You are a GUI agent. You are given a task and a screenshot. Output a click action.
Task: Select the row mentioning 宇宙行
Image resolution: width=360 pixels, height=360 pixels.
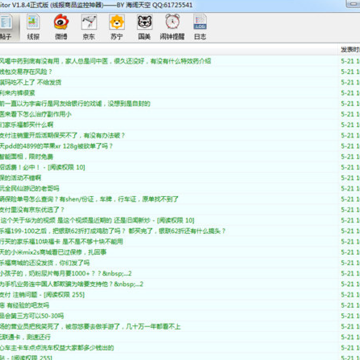(180, 104)
